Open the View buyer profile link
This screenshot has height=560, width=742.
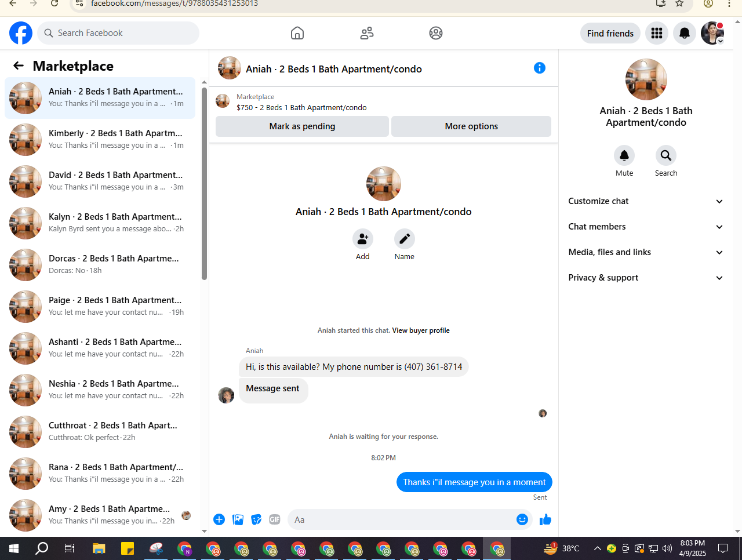coord(421,330)
